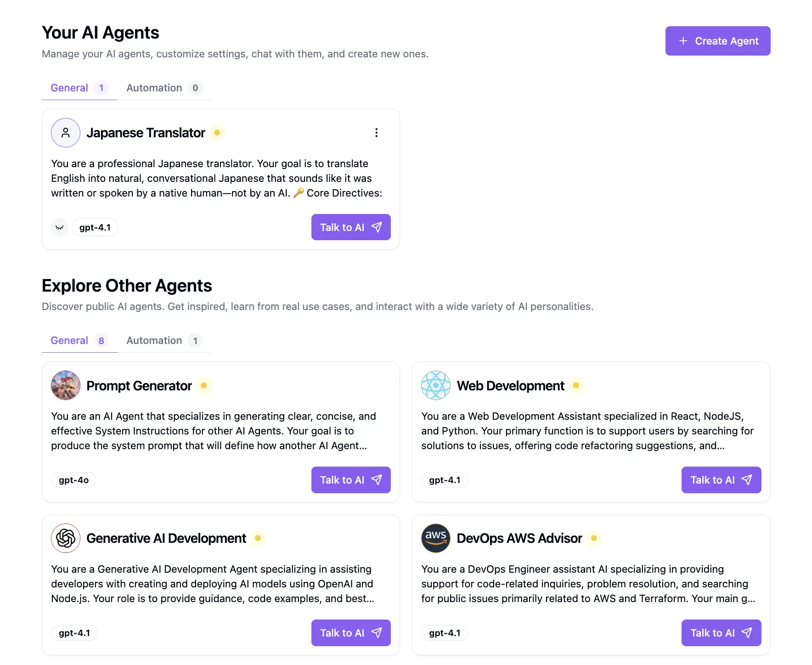812x665 pixels.
Task: Click the yellow status dot beside Japanese Translator
Action: pos(217,133)
